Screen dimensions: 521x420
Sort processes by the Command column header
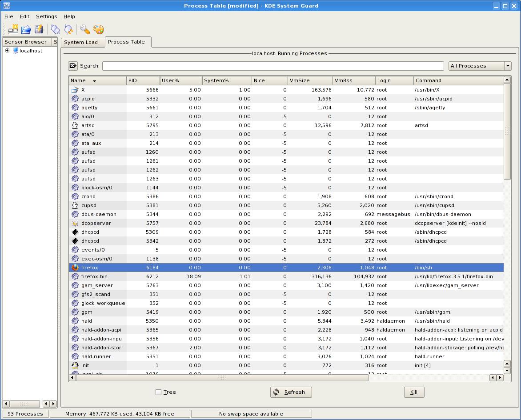coord(458,80)
